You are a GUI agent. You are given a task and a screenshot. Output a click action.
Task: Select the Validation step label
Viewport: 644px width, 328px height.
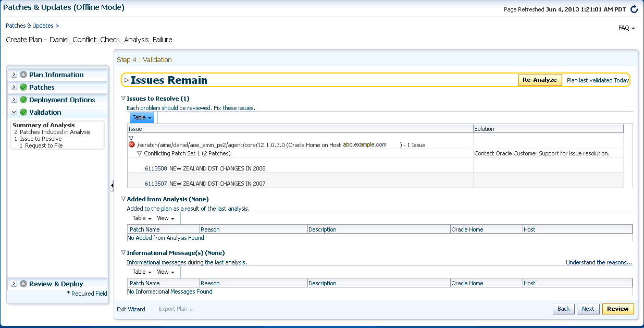[x=45, y=112]
